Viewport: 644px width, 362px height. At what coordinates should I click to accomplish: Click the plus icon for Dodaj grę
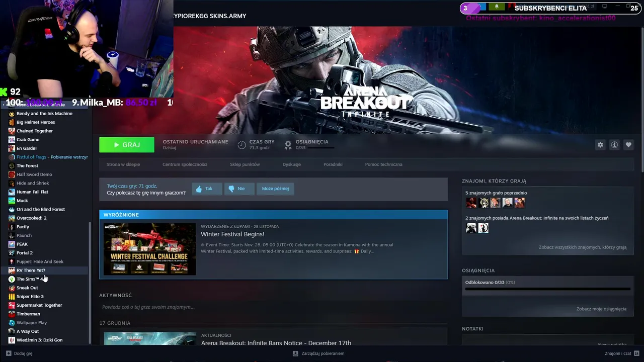tap(9, 353)
